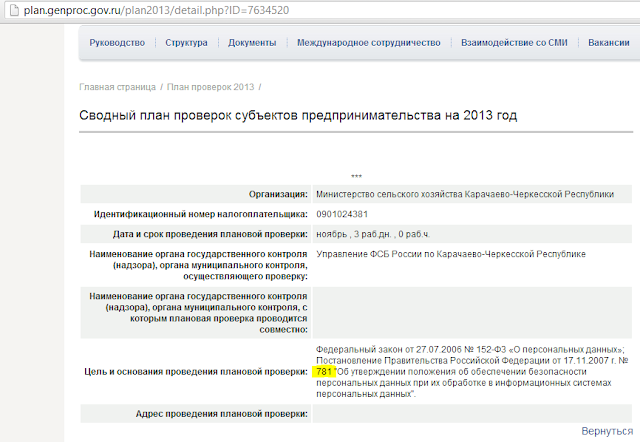Open the Вакансии menu item
This screenshot has height=442, width=640.
point(609,43)
